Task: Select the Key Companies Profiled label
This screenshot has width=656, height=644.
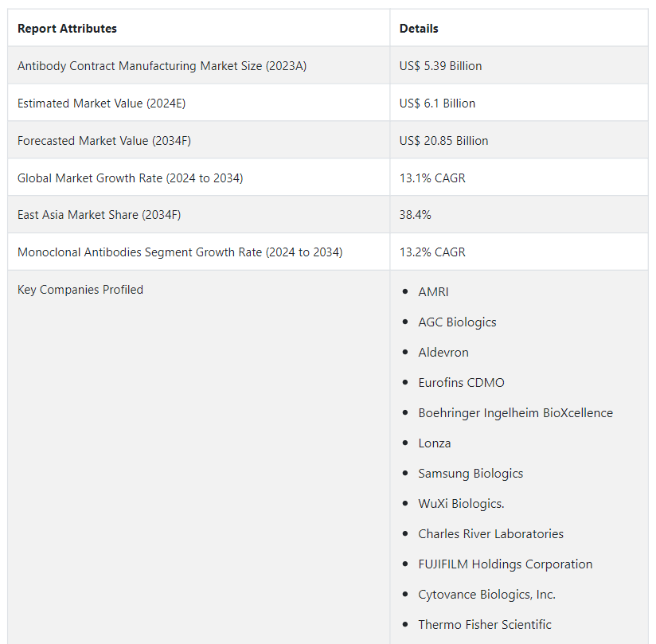Action: pyautogui.click(x=80, y=290)
